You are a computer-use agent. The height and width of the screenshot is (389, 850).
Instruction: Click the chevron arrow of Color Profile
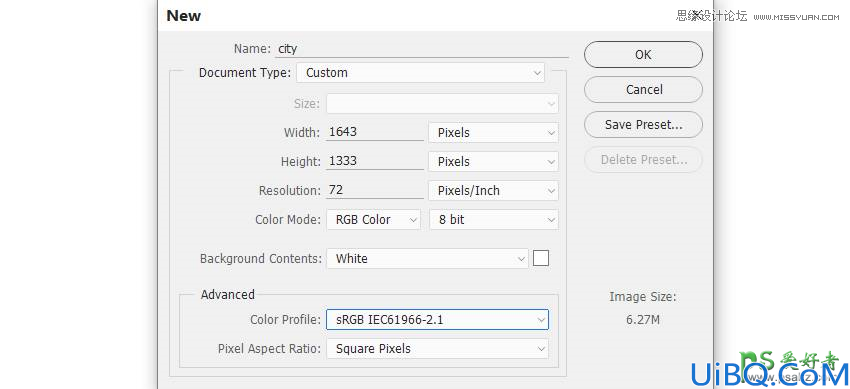[541, 320]
